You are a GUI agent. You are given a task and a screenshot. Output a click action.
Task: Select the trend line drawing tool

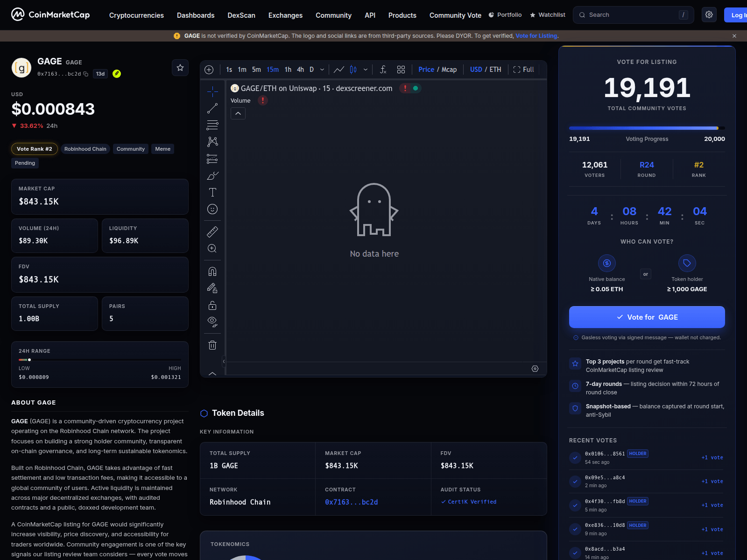coord(212,108)
